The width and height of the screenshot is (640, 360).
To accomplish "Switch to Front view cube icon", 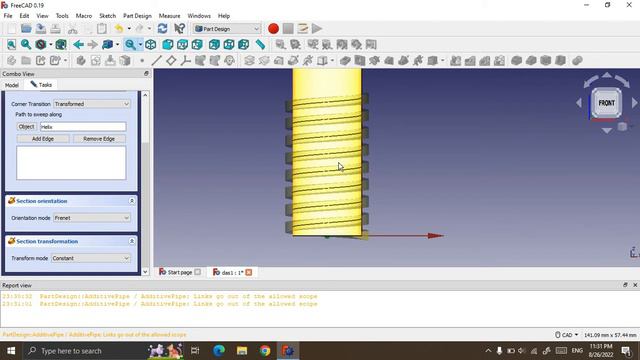I will coord(168,44).
